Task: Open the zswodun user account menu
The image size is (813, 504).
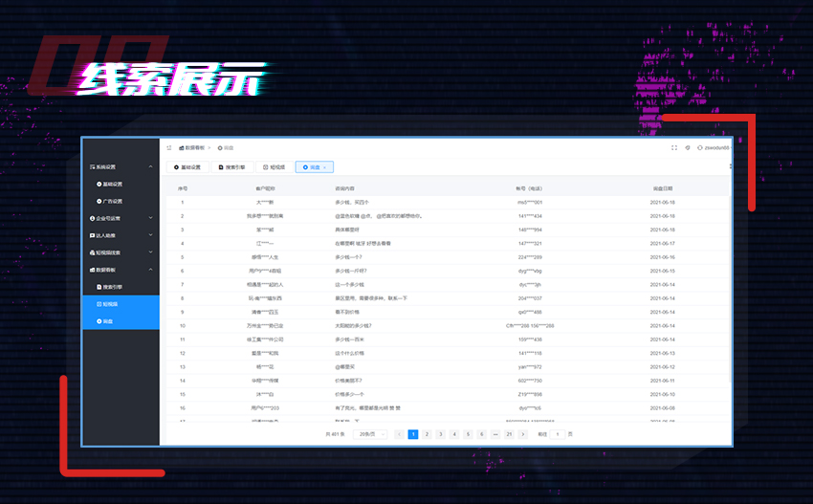Action: [x=716, y=148]
